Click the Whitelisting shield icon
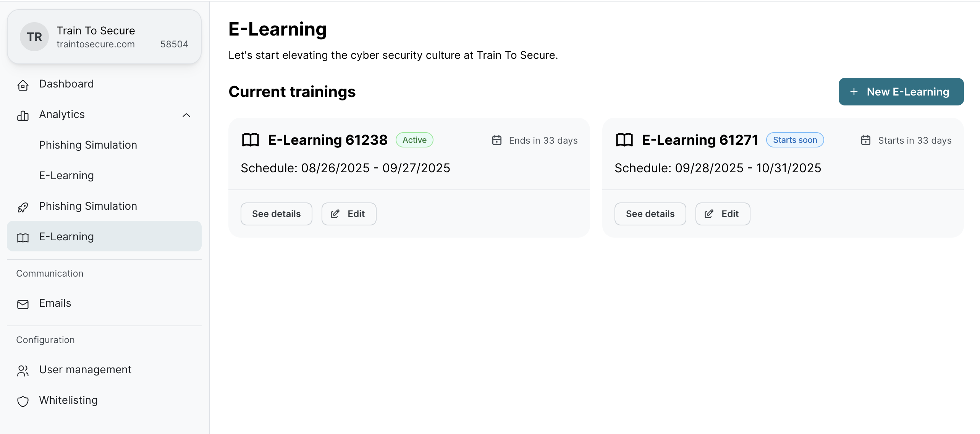 (23, 401)
